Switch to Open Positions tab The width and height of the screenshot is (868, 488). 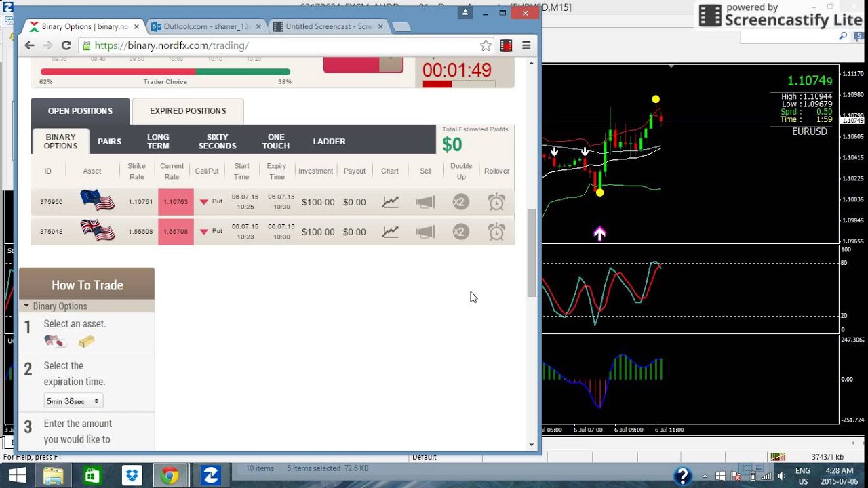point(80,111)
